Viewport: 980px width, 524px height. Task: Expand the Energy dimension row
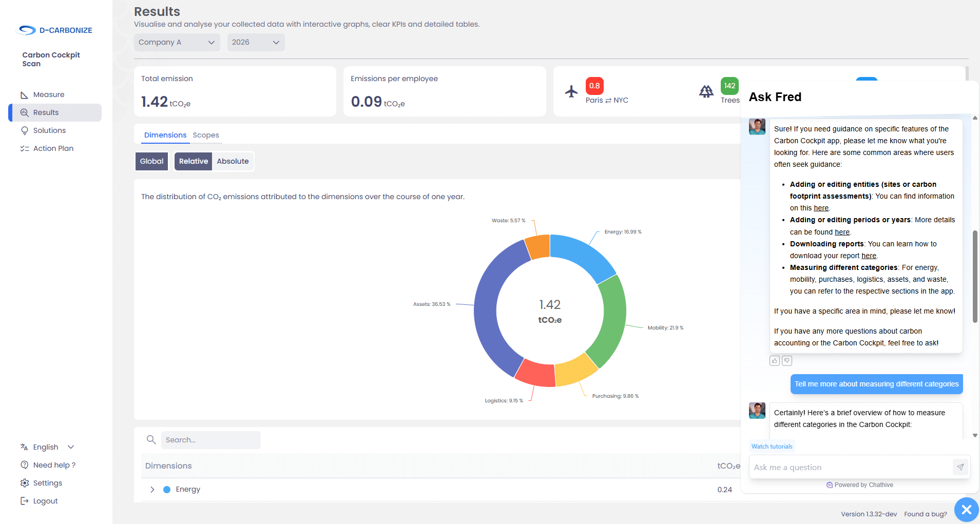(152, 490)
